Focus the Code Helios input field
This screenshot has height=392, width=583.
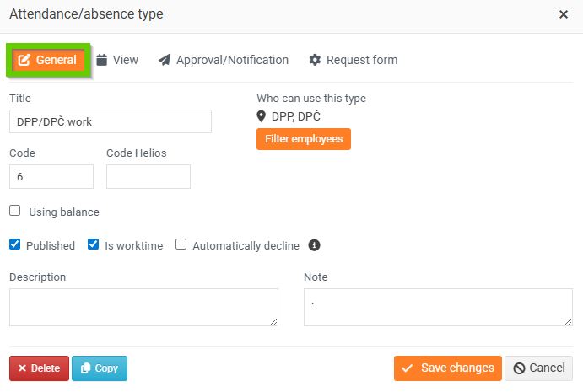pyautogui.click(x=148, y=176)
